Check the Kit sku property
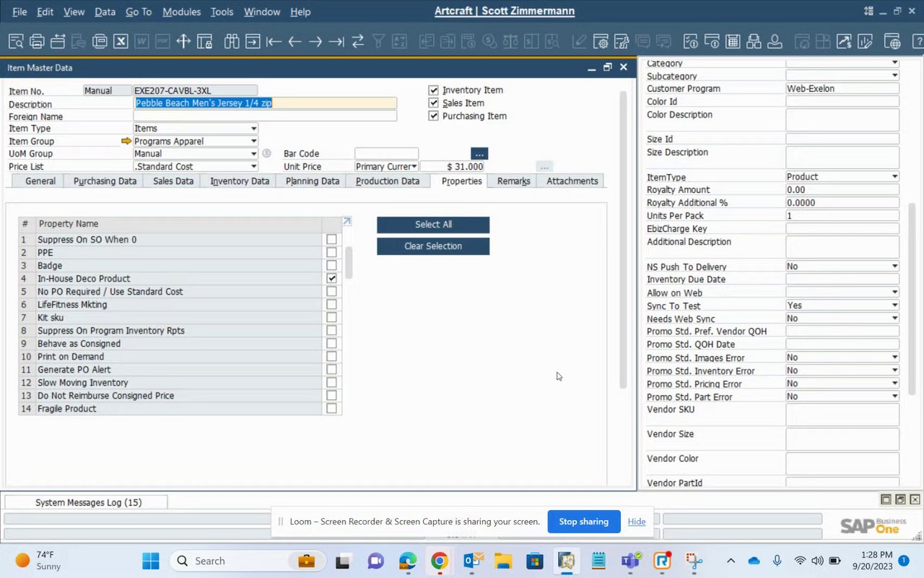This screenshot has width=924, height=578. (x=331, y=317)
